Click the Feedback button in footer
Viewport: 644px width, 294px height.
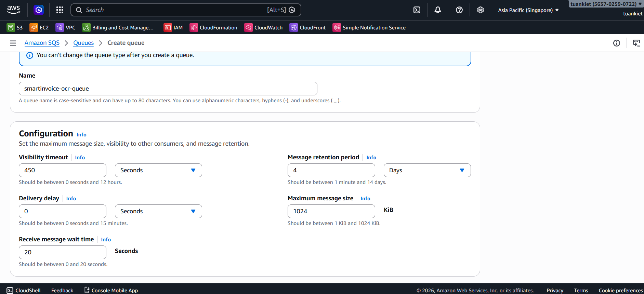pyautogui.click(x=62, y=290)
